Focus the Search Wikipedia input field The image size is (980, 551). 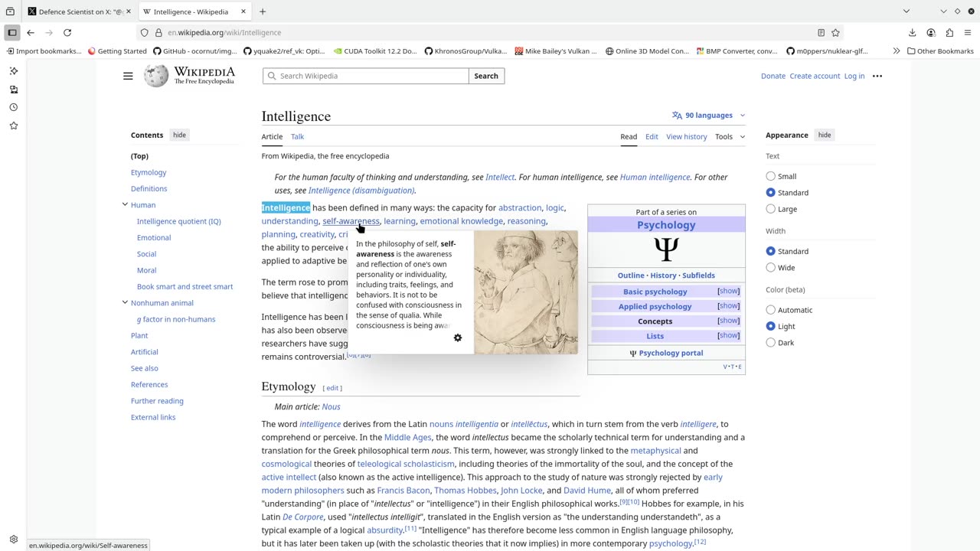coord(366,76)
